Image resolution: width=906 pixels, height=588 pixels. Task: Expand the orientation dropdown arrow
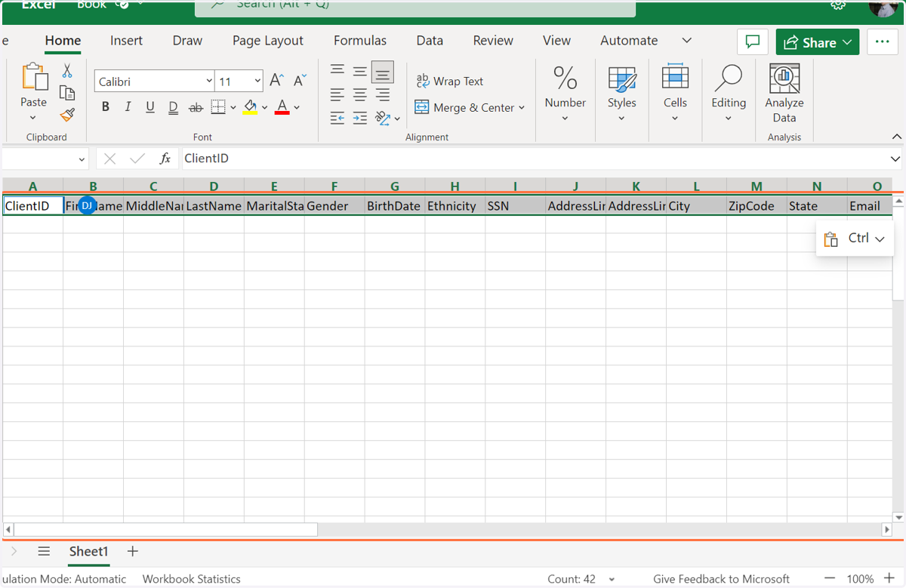pos(397,119)
